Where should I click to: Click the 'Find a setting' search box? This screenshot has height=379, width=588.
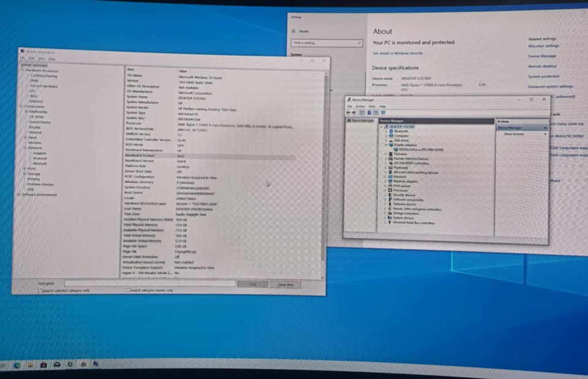click(326, 43)
